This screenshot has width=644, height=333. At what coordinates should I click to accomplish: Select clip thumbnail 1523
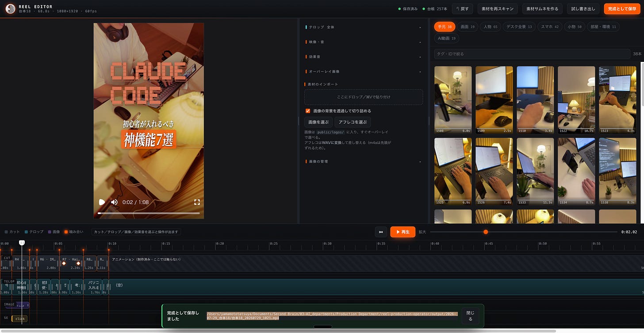[x=617, y=100]
